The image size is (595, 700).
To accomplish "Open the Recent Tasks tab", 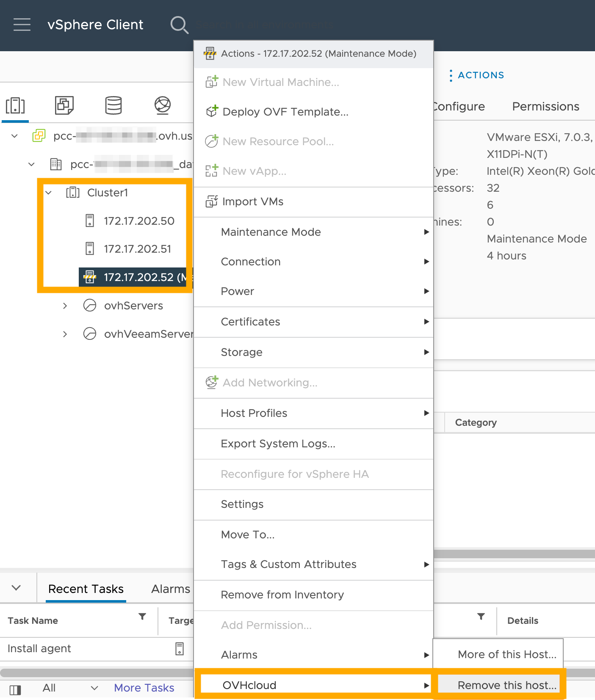I will point(86,589).
